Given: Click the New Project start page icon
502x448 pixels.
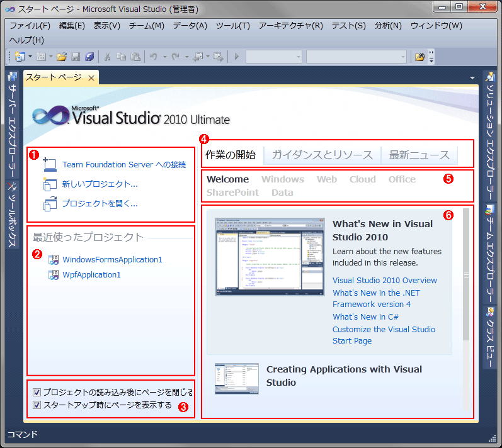Looking at the screenshot, I should click(50, 184).
